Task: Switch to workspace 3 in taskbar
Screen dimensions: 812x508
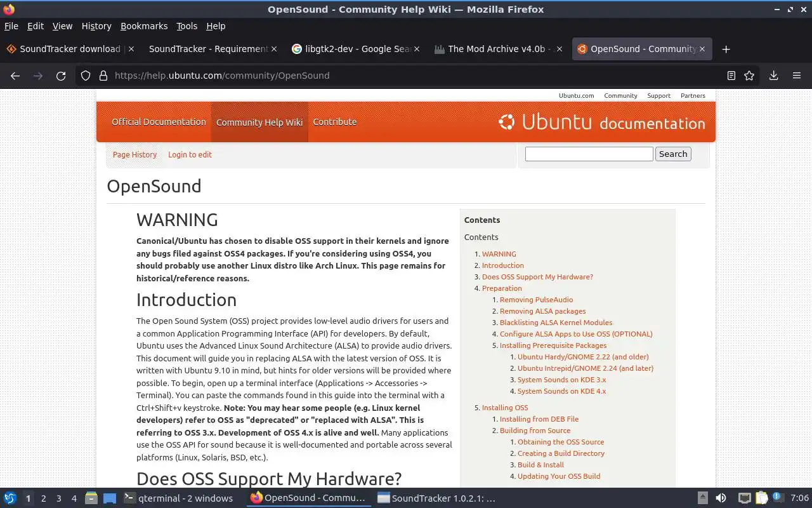Action: (58, 498)
